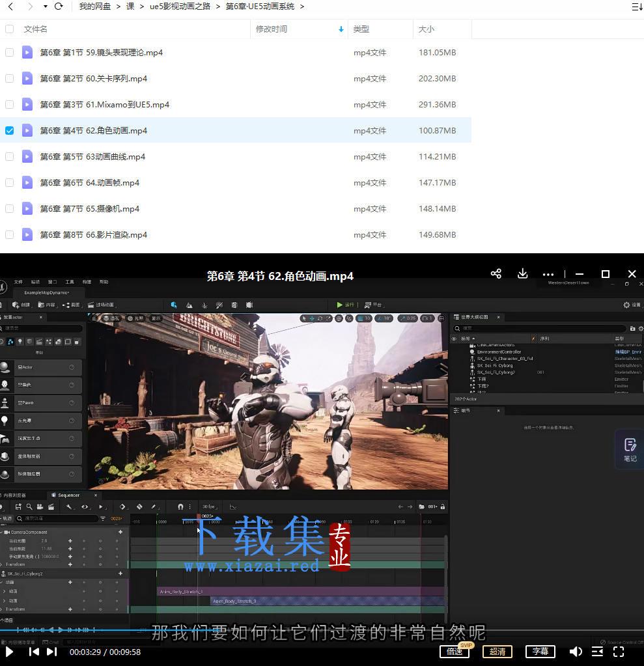Image resolution: width=644 pixels, height=666 pixels.
Task: Open the player playlist
Action: [x=597, y=652]
